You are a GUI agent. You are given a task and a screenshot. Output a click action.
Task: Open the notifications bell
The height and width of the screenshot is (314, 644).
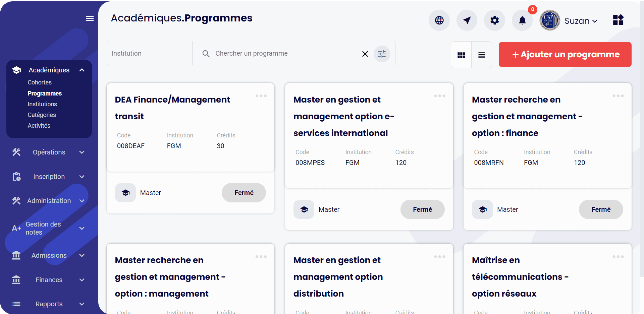522,20
